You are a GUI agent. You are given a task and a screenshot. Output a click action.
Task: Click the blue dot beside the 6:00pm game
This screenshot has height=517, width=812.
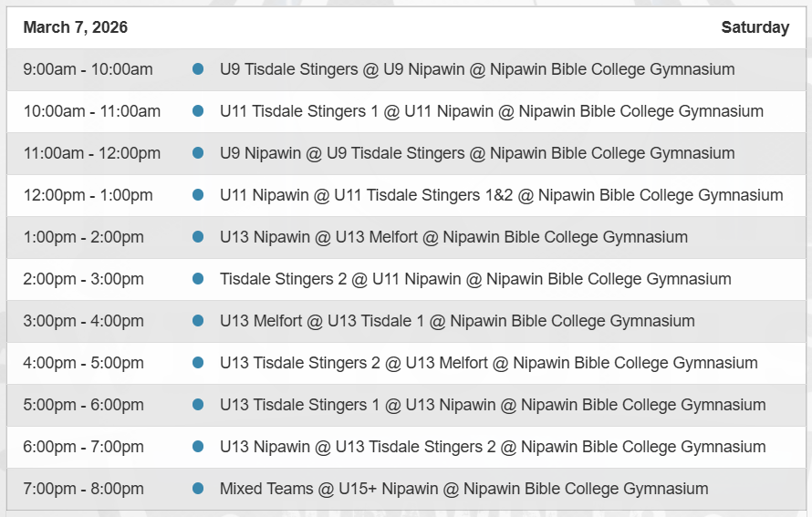[198, 447]
